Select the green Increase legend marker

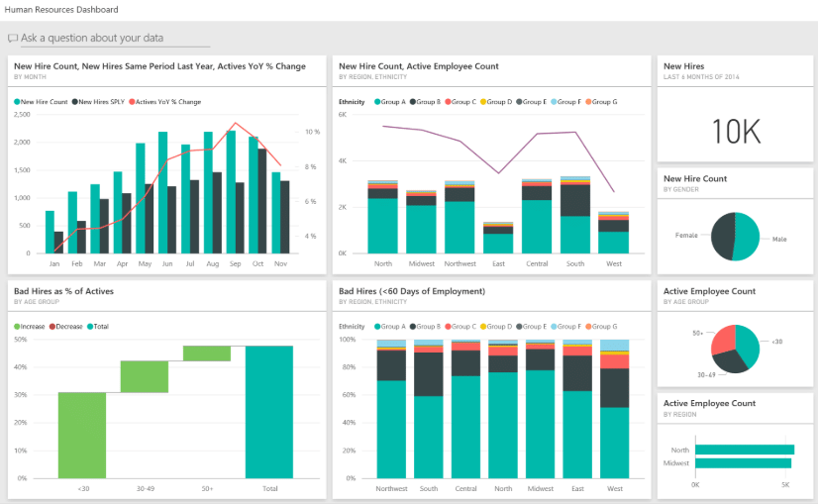(18, 326)
